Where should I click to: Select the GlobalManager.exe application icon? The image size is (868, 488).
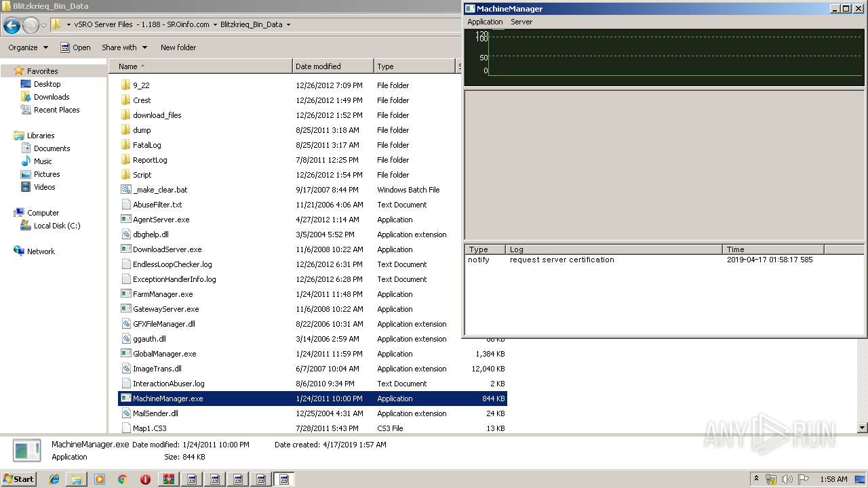click(x=125, y=354)
